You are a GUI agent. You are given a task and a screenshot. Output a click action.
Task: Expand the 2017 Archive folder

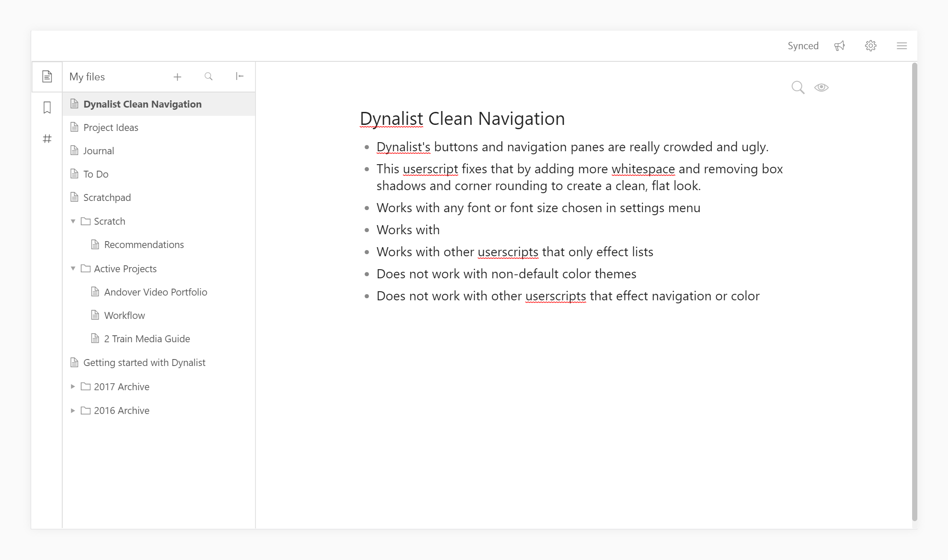pos(73,386)
